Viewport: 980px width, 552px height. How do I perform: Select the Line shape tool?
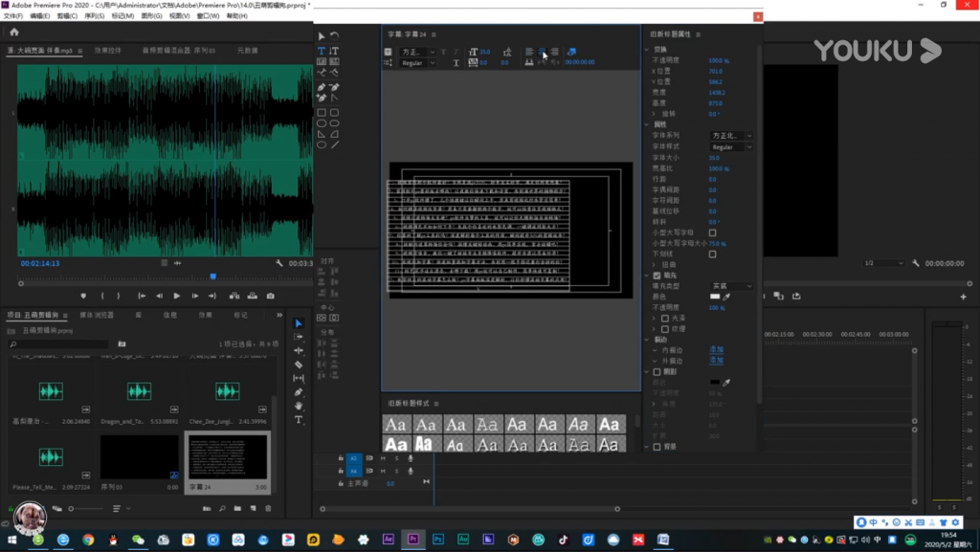(334, 144)
